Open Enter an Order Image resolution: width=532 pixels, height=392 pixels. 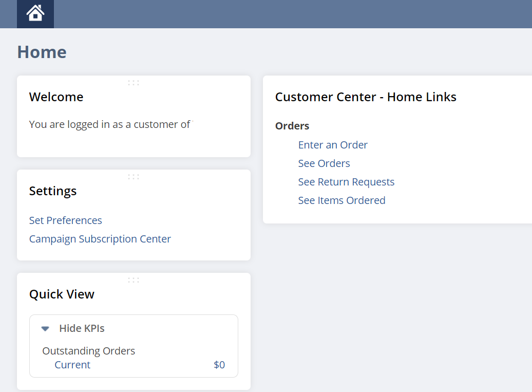pos(333,145)
